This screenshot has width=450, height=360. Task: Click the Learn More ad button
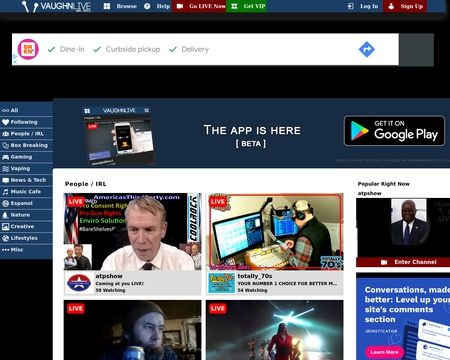[384, 352]
